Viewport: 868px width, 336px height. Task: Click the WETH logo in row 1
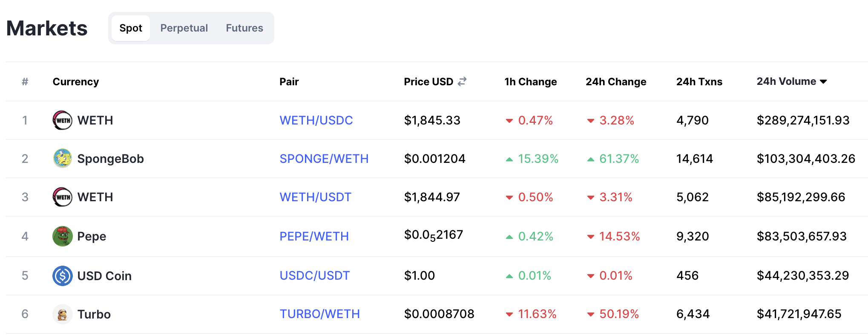tap(62, 120)
